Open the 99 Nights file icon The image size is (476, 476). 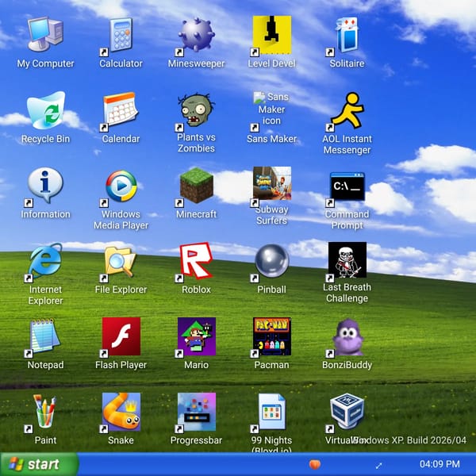(271, 412)
